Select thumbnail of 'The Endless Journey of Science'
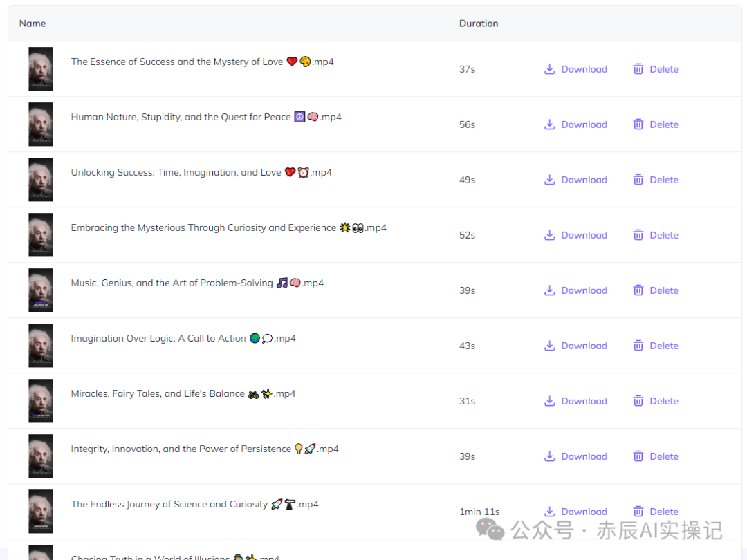Image resolution: width=747 pixels, height=560 pixels. (x=41, y=512)
